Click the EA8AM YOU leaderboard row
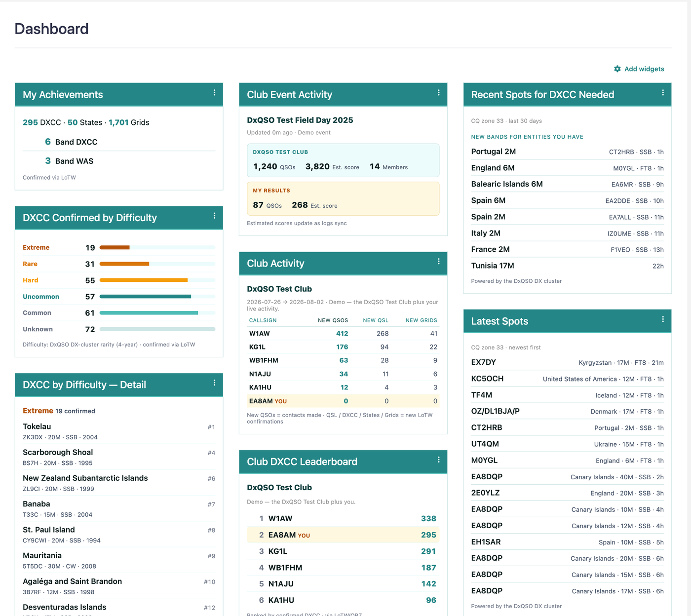This screenshot has width=691, height=616. [343, 535]
